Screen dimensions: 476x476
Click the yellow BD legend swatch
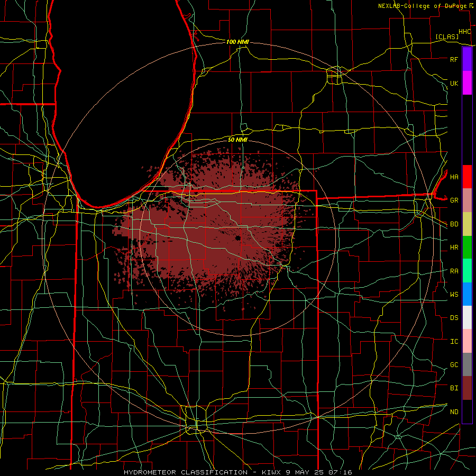pyautogui.click(x=467, y=224)
